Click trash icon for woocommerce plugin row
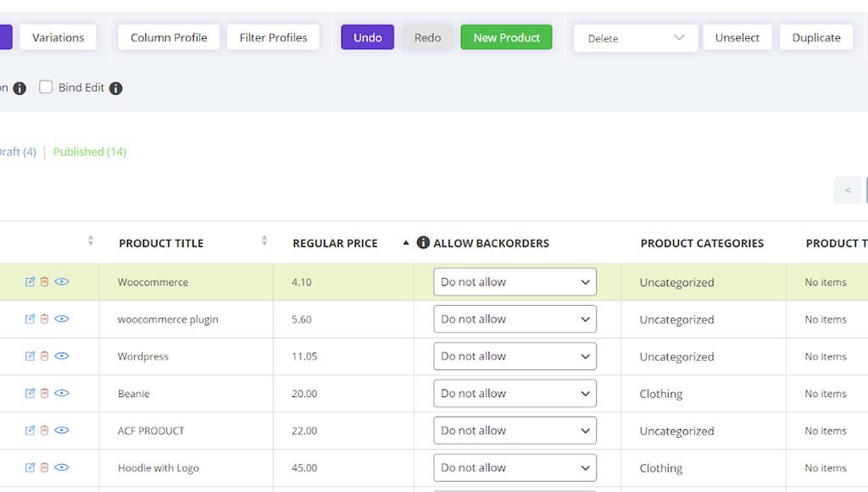The width and height of the screenshot is (868, 492). [45, 319]
